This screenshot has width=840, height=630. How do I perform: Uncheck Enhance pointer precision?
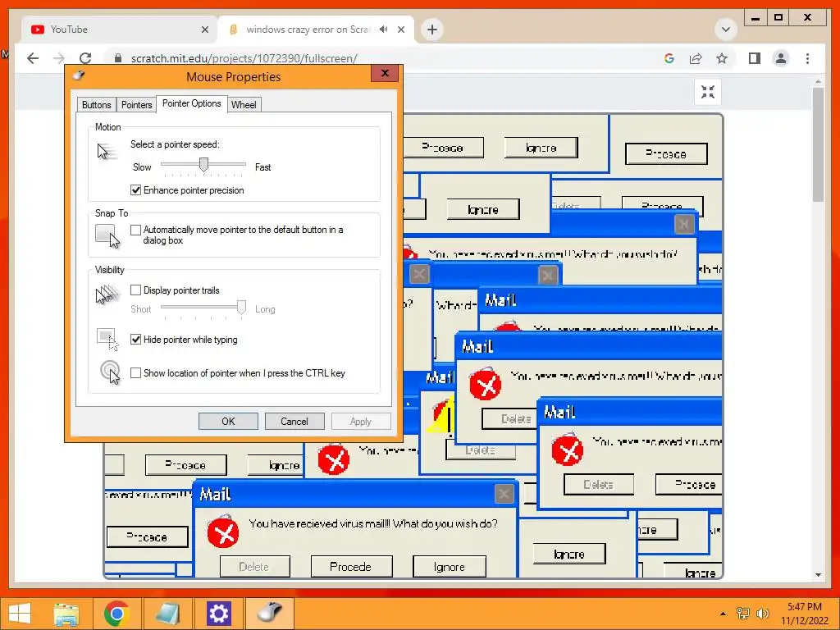135,190
